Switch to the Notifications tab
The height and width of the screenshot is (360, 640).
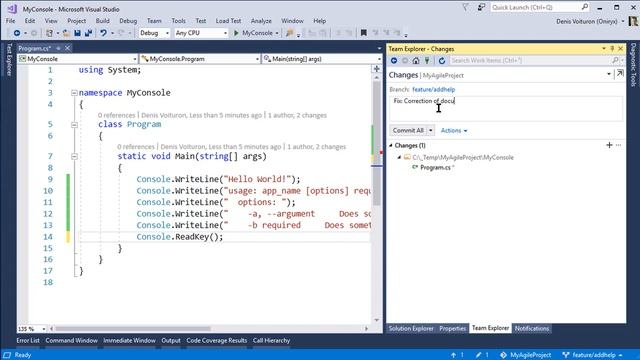click(x=531, y=328)
